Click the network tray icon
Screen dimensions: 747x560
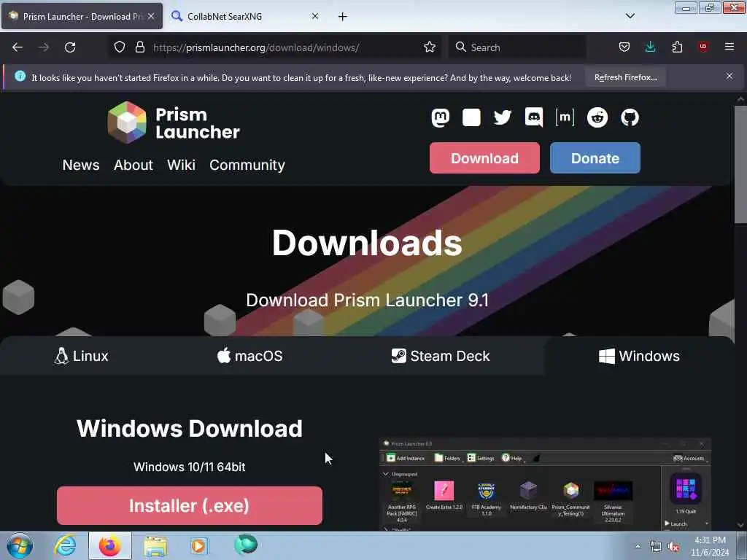656,547
